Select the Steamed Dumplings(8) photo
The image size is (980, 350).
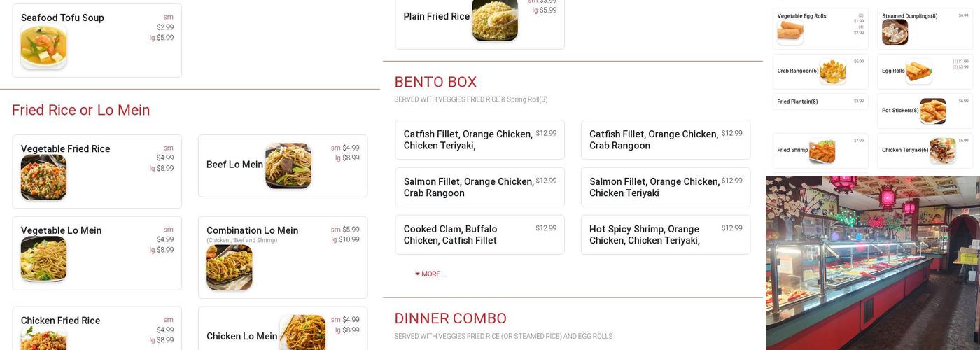895,32
